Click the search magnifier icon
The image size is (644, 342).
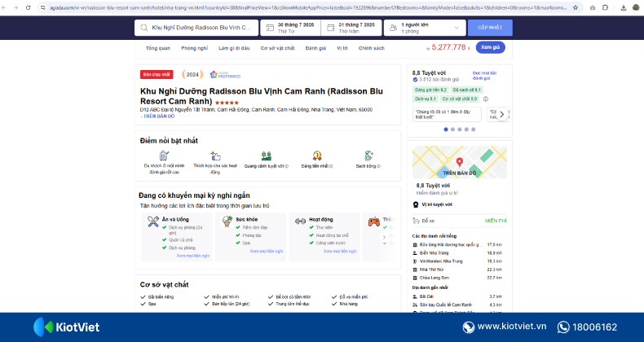pyautogui.click(x=144, y=28)
